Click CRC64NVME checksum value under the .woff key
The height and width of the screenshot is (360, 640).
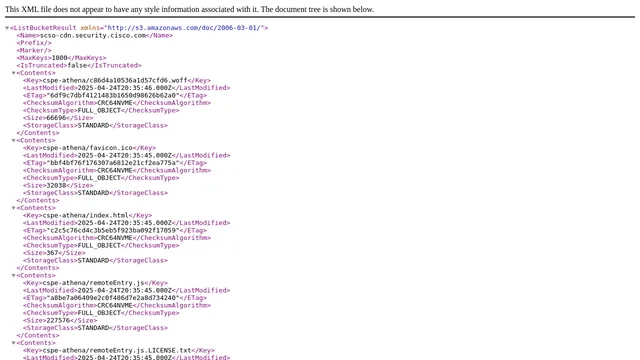[115, 103]
